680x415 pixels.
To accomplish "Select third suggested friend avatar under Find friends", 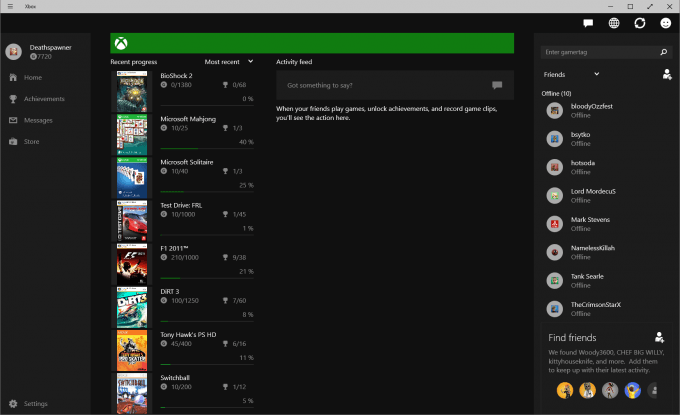I will tap(610, 390).
